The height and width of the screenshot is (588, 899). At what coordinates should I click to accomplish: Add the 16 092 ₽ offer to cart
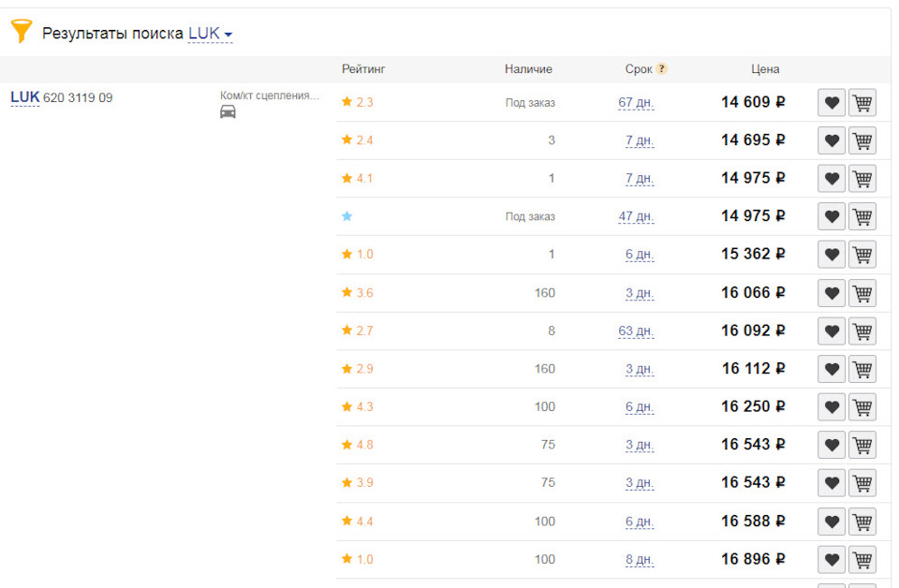(x=862, y=331)
